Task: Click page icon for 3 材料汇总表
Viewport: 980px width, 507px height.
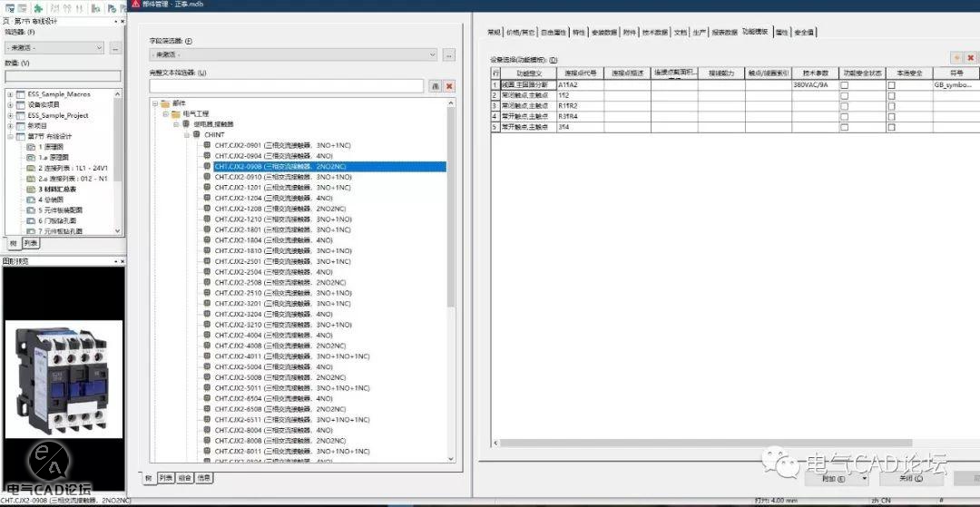Action: 32,189
